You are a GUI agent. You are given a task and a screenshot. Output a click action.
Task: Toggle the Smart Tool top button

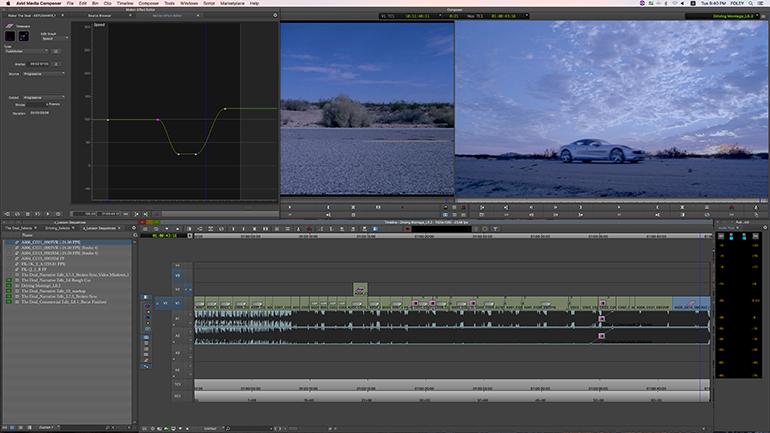point(146,297)
